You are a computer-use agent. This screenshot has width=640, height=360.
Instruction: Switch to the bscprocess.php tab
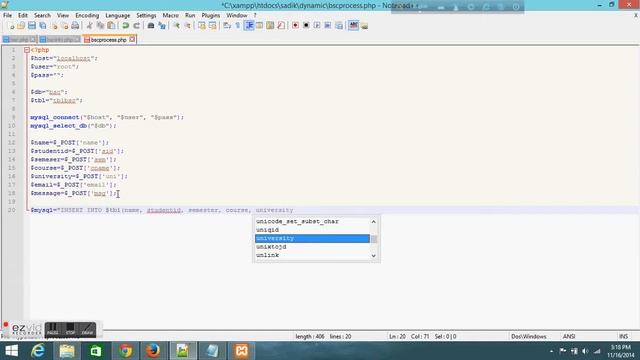[108, 40]
